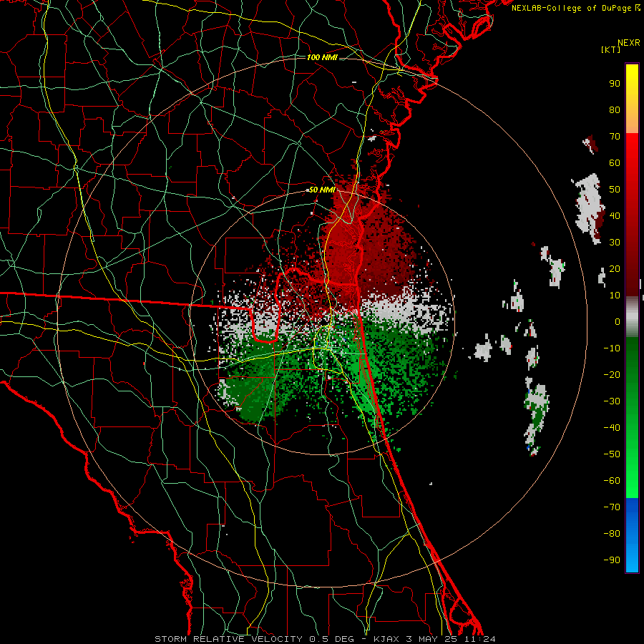
Task: Click the positive 10 scale label
Action: click(x=615, y=296)
